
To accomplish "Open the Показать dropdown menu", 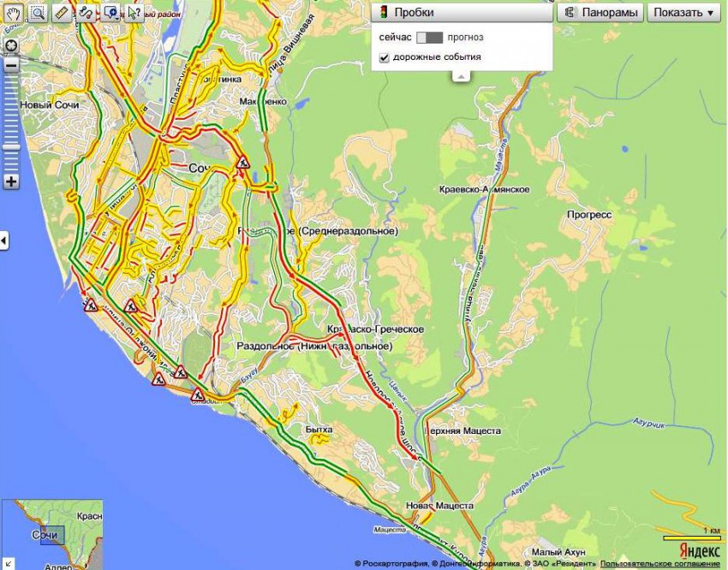I will [683, 13].
